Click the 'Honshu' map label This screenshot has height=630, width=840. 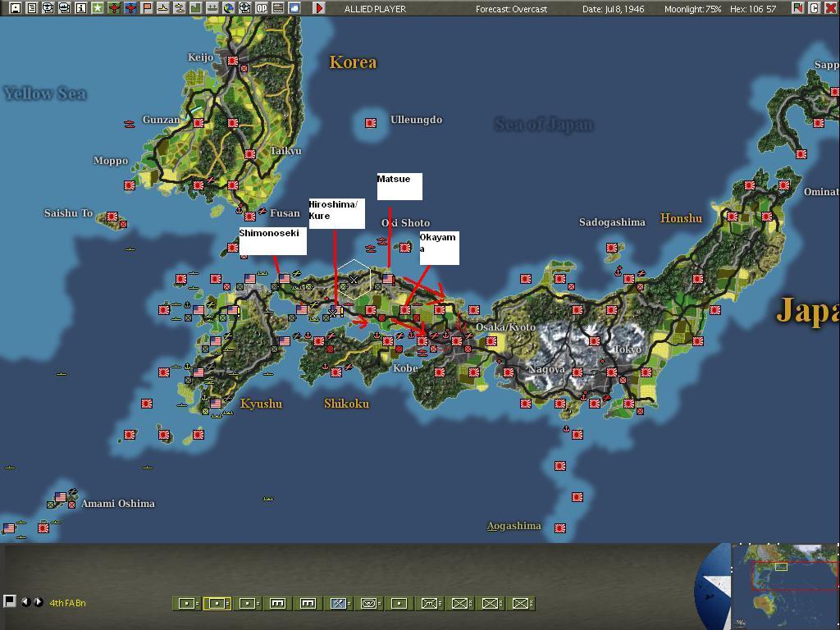click(681, 218)
